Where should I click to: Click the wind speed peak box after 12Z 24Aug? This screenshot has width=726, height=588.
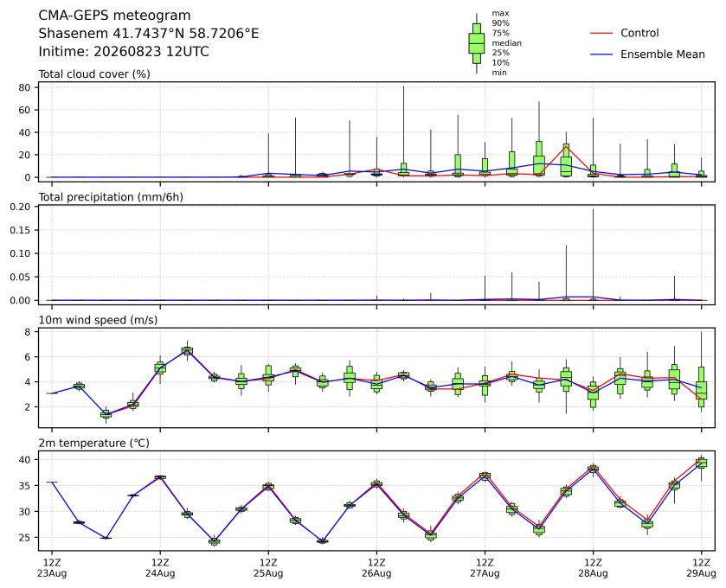[187, 351]
